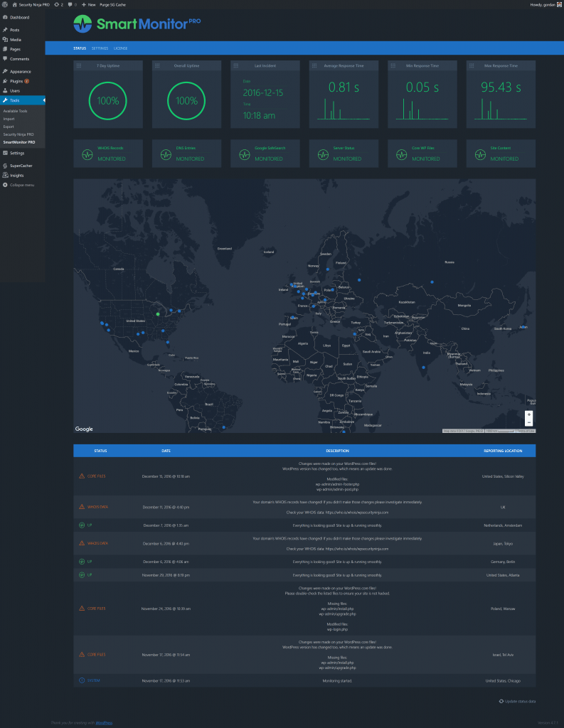
Task: Click warning icon for November 24 CORE FILES
Action: pyautogui.click(x=82, y=609)
